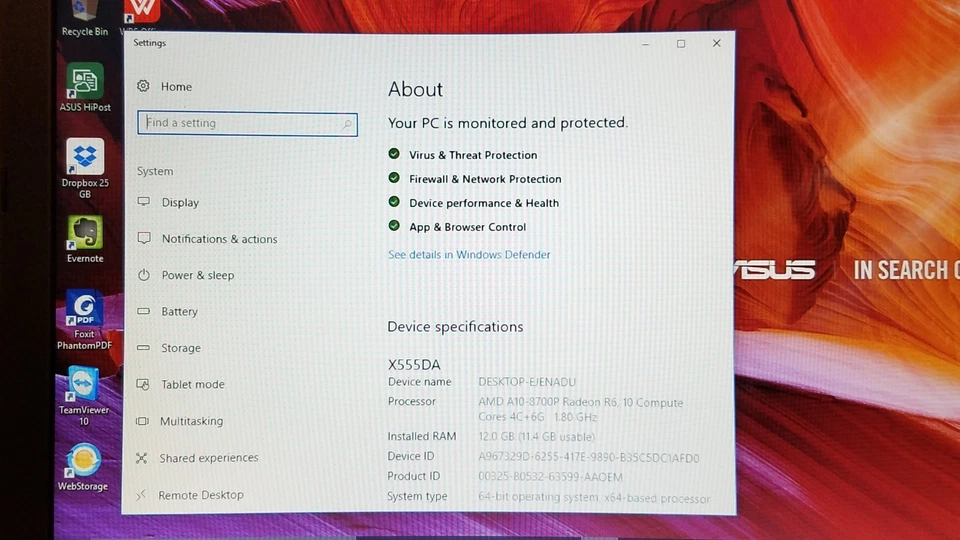Open Remote Desktop settings
Viewport: 960px width, 540px height.
tap(200, 495)
